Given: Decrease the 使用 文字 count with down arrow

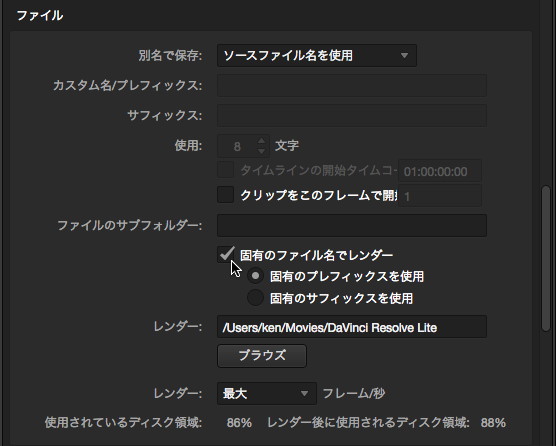Looking at the screenshot, I should tap(261, 151).
